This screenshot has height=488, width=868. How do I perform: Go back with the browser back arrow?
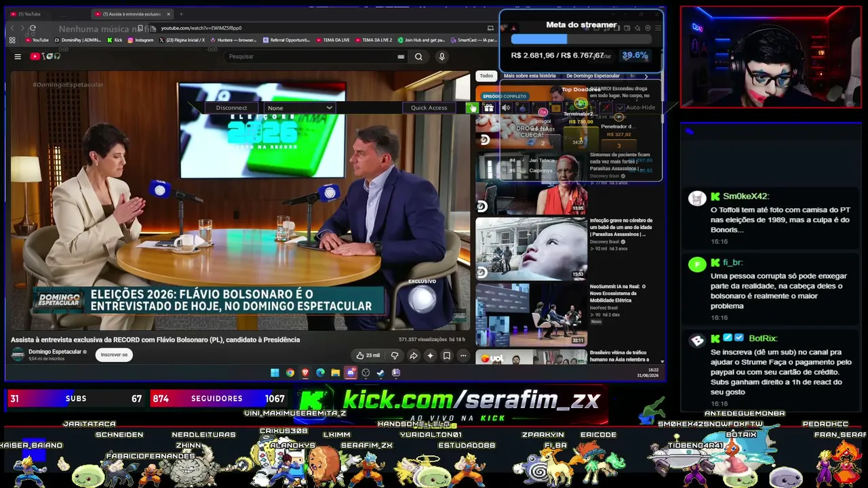(13, 28)
